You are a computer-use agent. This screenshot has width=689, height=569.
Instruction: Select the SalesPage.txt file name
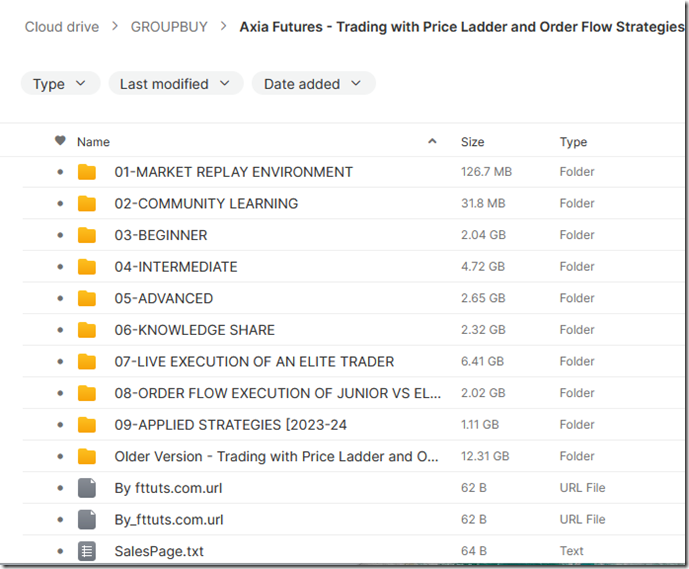[159, 551]
